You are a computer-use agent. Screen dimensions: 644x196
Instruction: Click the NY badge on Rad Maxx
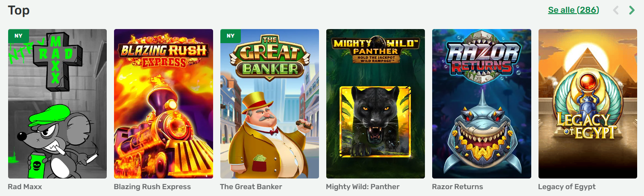point(18,36)
